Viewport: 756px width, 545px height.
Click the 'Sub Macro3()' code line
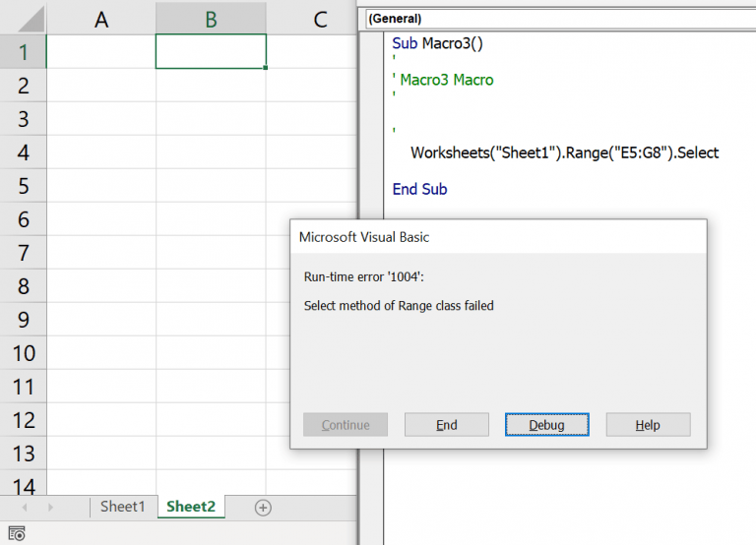pos(437,43)
